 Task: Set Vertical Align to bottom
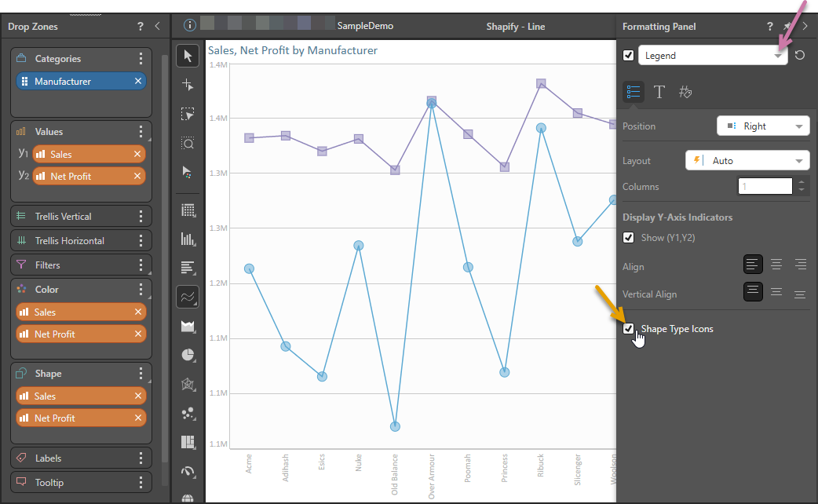pyautogui.click(x=800, y=294)
